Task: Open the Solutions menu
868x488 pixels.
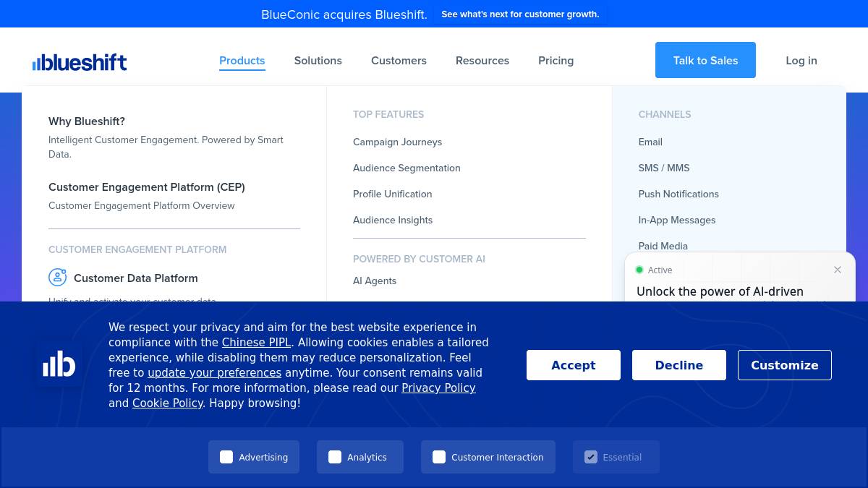Action: [x=318, y=61]
